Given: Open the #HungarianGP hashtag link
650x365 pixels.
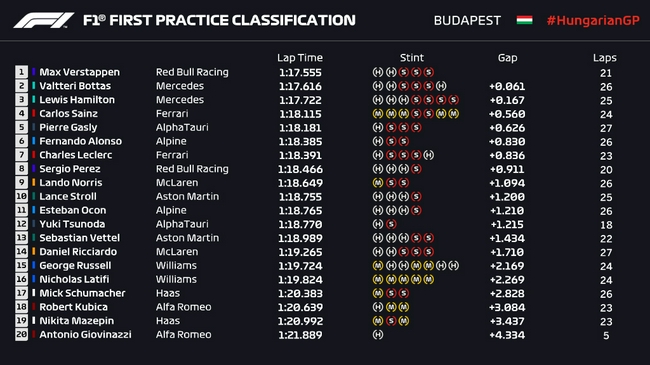Looking at the screenshot, I should [x=593, y=20].
